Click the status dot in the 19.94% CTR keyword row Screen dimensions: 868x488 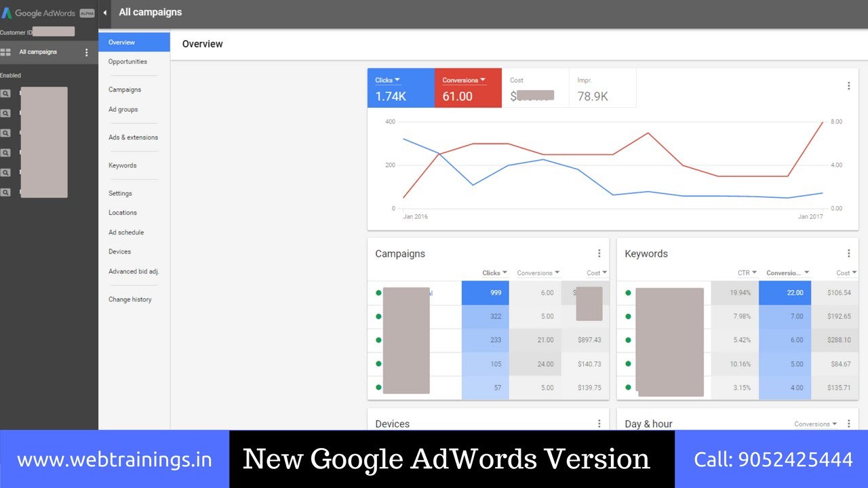point(628,293)
